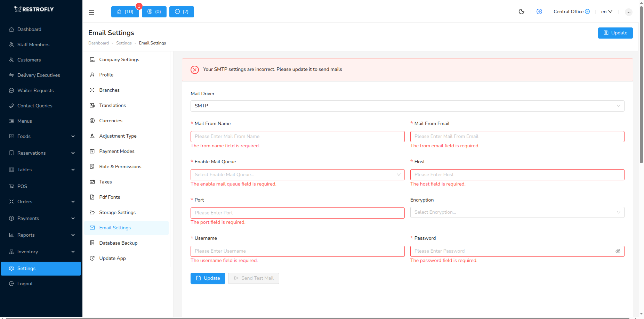Click the Settings breadcrumb link
The width and height of the screenshot is (644, 319).
[124, 43]
